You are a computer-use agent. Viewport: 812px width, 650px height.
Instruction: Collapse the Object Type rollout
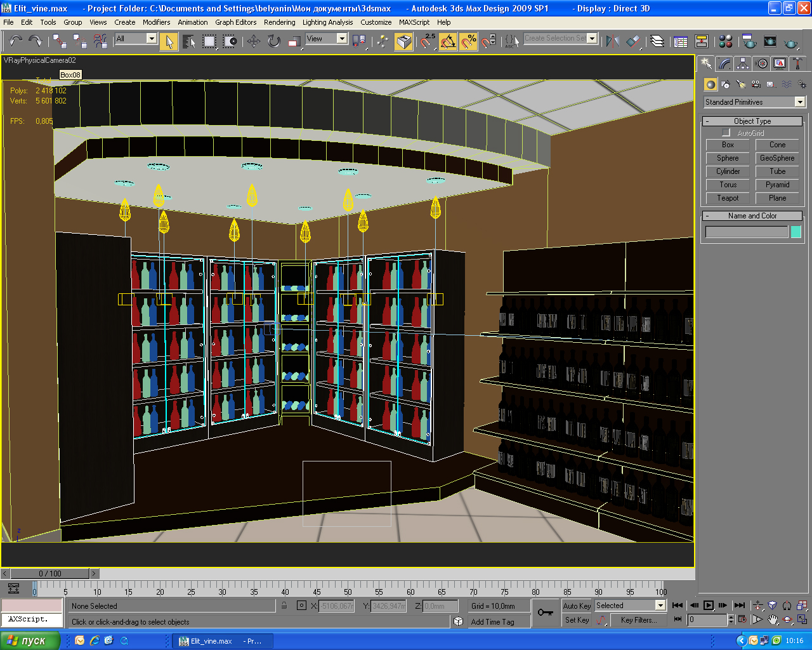pos(752,121)
